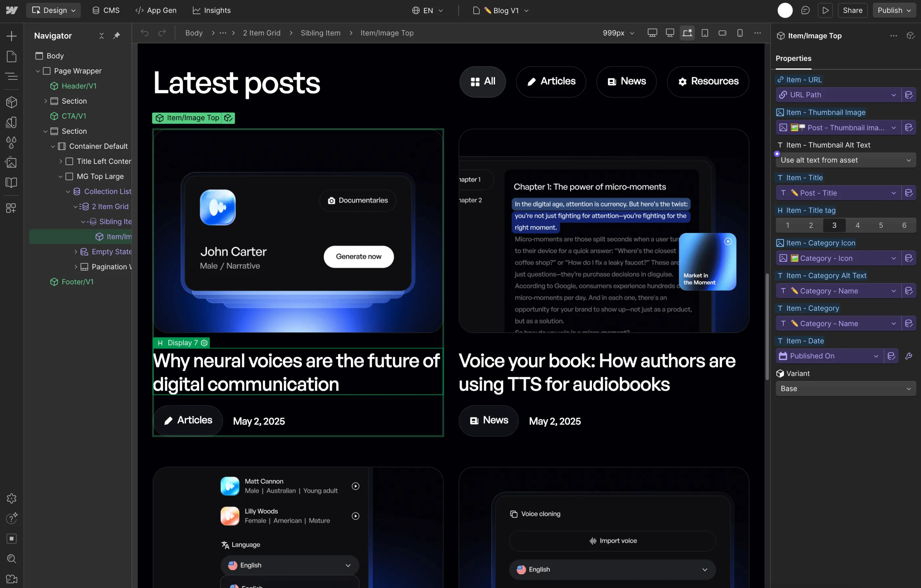Open the EN locale dropdown

click(427, 10)
